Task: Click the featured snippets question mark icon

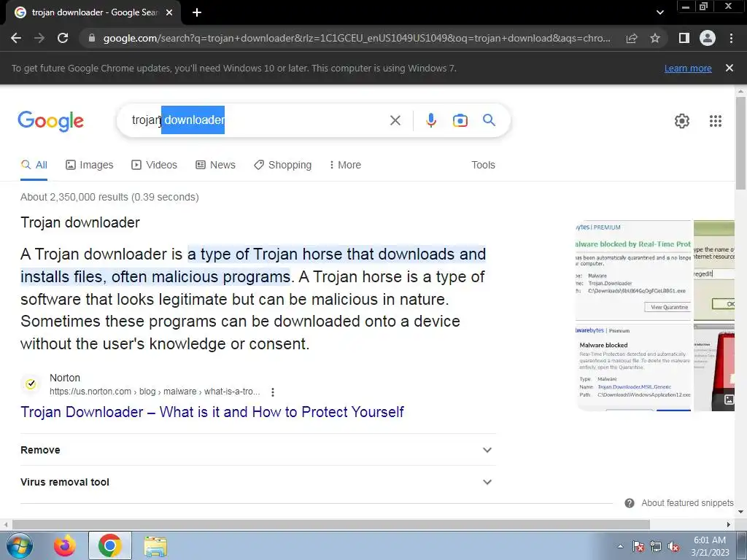Action: click(630, 503)
